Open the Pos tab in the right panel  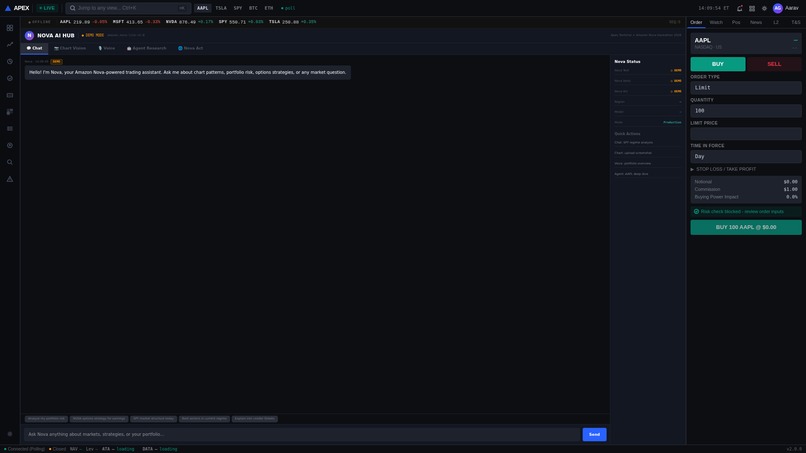click(736, 23)
